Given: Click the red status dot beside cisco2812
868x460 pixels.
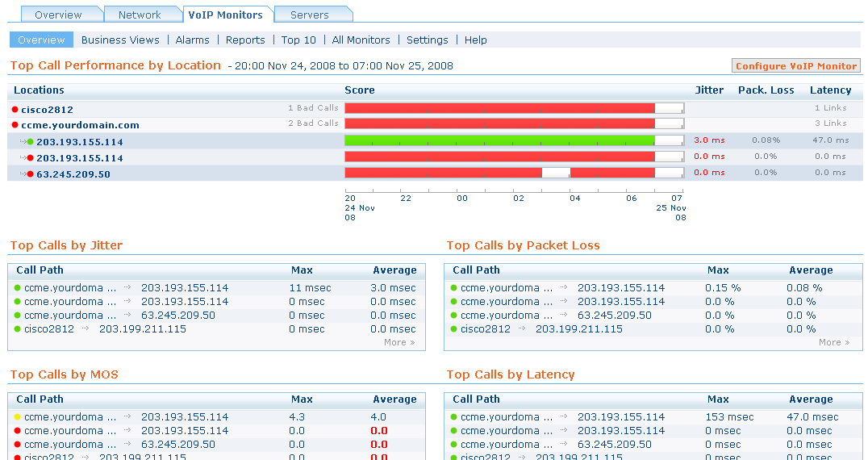Looking at the screenshot, I should 15,109.
